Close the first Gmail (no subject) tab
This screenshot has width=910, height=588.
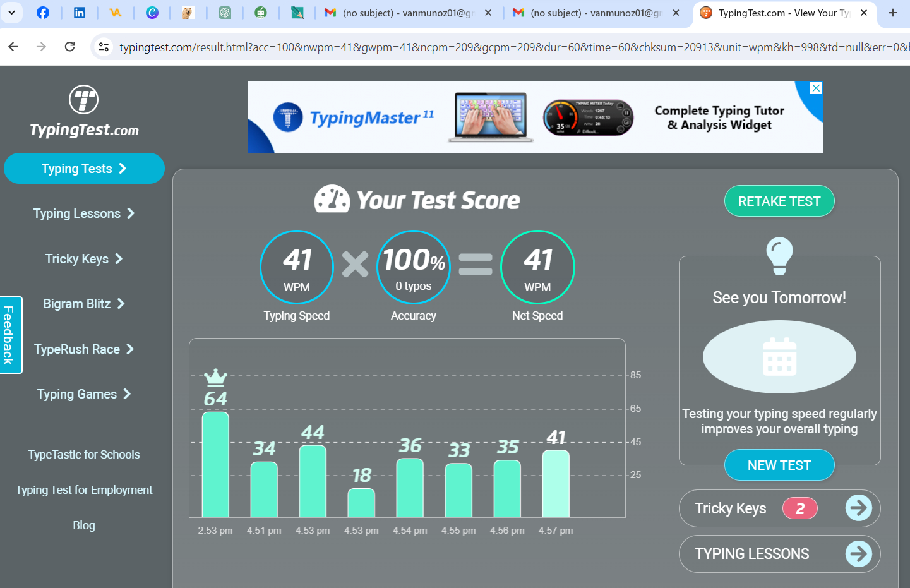488,13
